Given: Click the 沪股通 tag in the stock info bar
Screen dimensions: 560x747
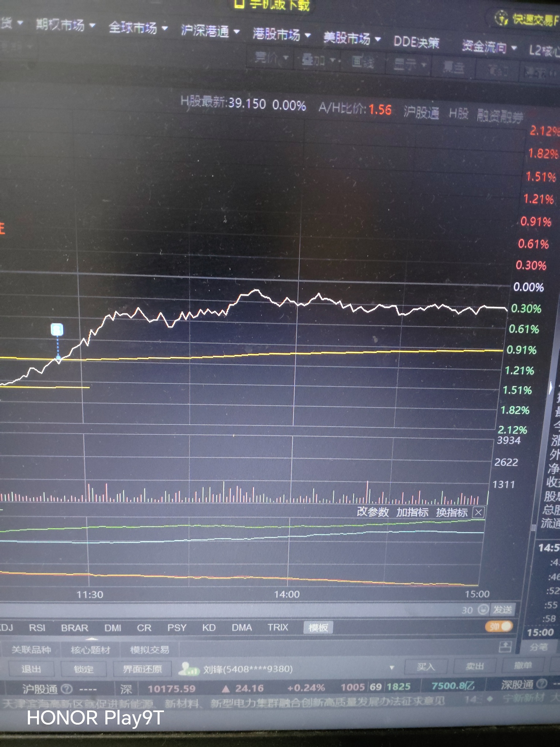Looking at the screenshot, I should click(x=421, y=112).
